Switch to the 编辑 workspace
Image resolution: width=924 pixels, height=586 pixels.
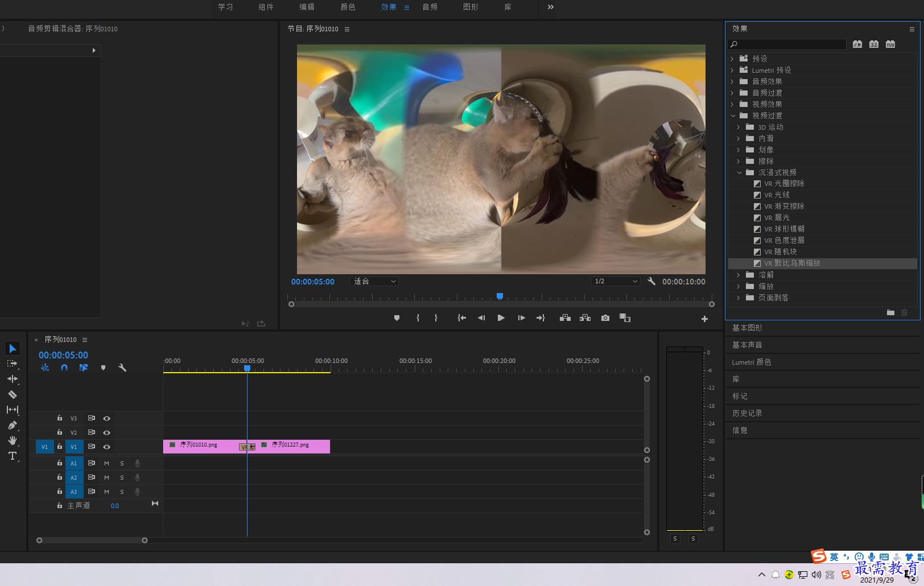(307, 7)
